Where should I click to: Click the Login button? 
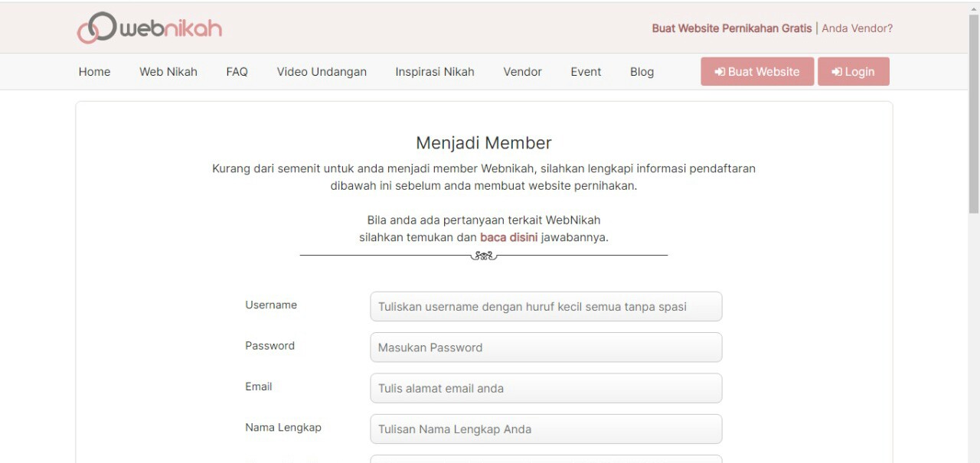854,71
